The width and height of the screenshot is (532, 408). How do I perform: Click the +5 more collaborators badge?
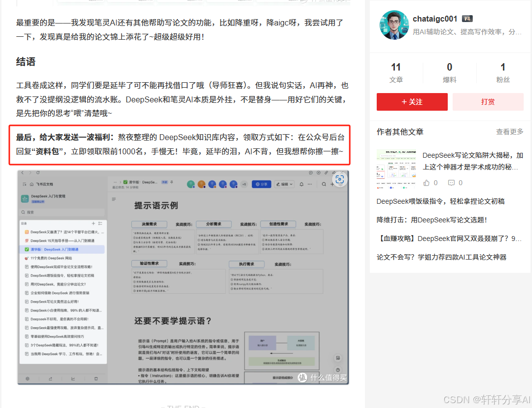click(244, 184)
